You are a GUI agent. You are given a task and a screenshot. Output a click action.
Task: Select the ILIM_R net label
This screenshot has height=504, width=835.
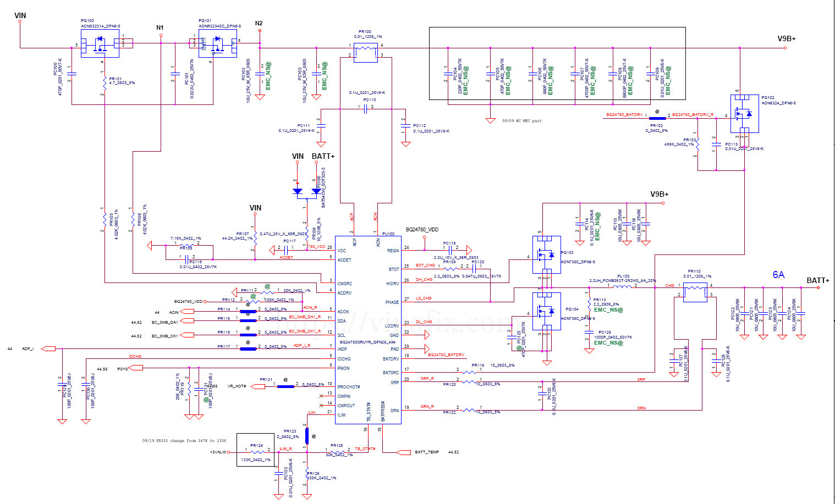point(286,449)
